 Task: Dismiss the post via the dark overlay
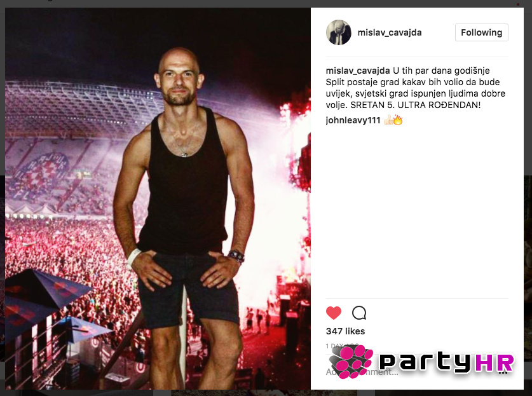528,102
